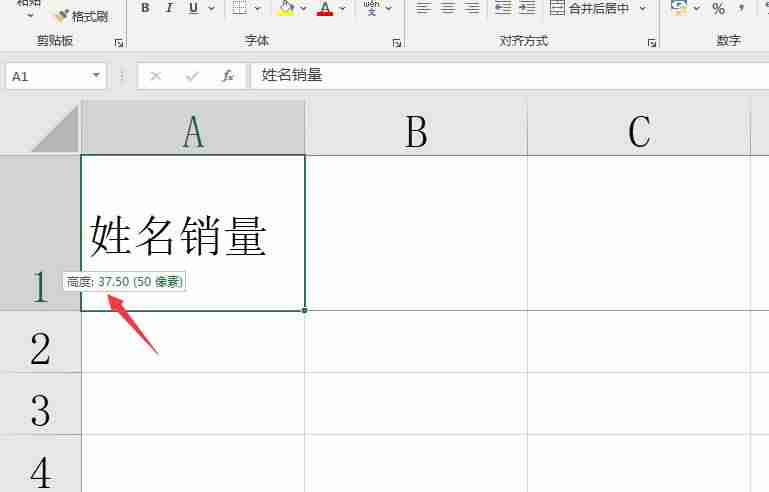Click the Format Painter (格式刷) button
The height and width of the screenshot is (492, 769).
pos(81,17)
